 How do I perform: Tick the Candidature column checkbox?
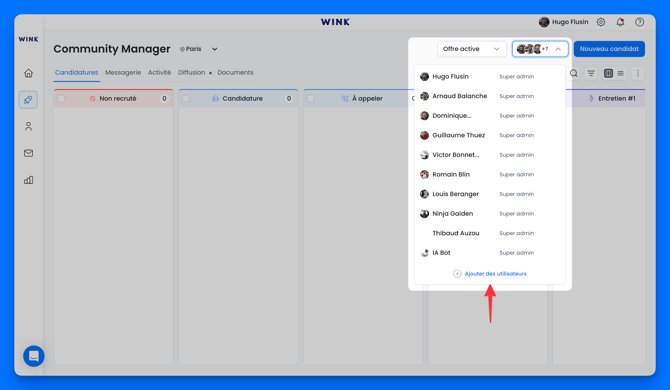[x=186, y=99]
